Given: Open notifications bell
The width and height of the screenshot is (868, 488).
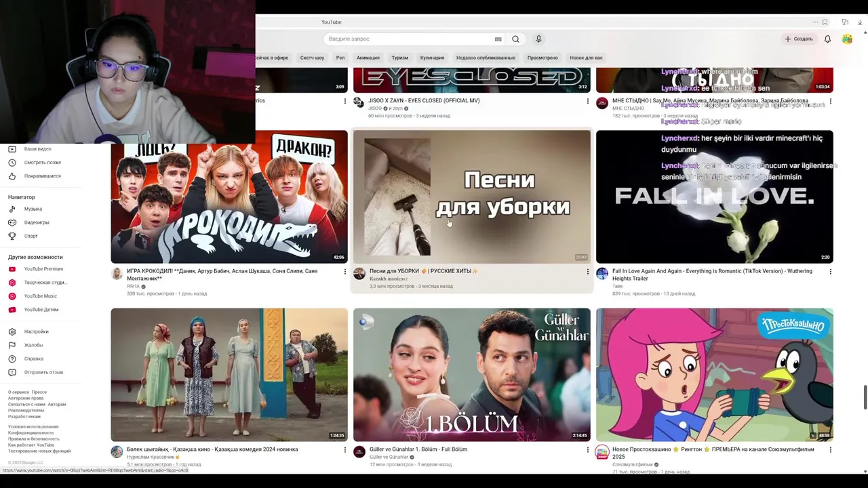Looking at the screenshot, I should pyautogui.click(x=827, y=39).
